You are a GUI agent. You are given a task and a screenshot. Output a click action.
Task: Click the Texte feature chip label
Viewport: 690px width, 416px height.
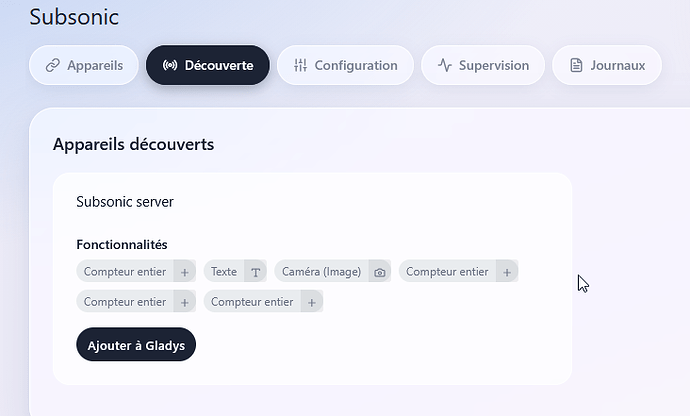click(x=224, y=272)
